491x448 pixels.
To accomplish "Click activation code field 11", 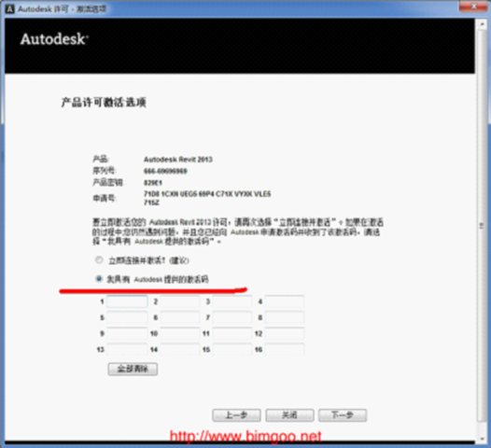I will [232, 333].
